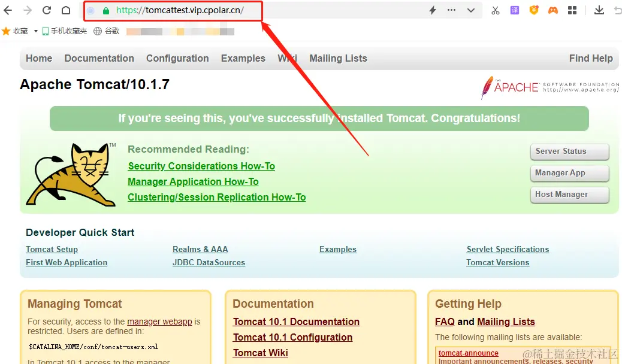Image resolution: width=622 pixels, height=364 pixels.
Task: Open the Mailing Lists nav item
Action: click(338, 58)
